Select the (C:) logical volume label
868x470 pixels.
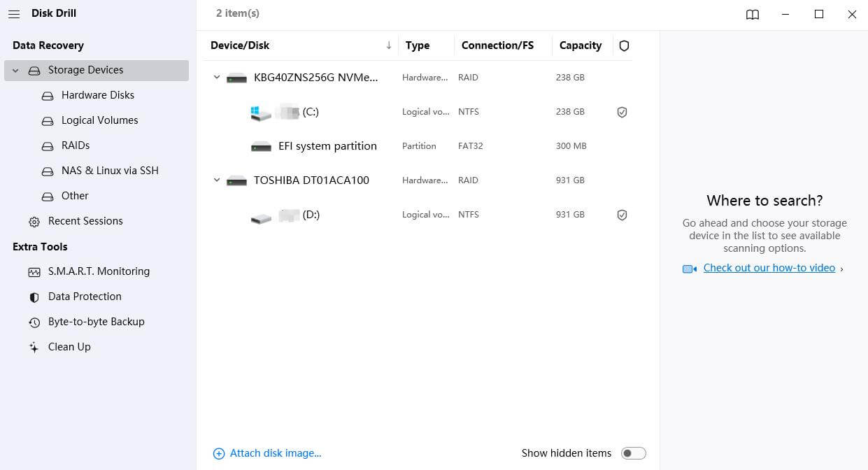pyautogui.click(x=311, y=112)
